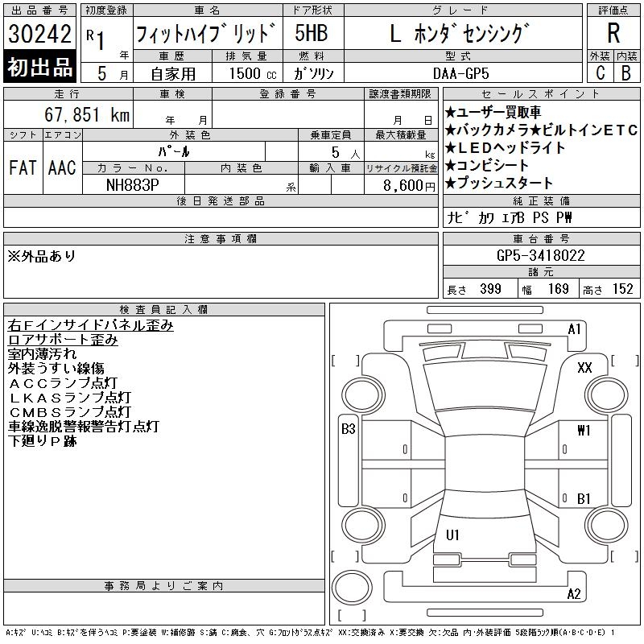The image size is (644, 644).
Task: Select the overall grade R cell
Action: (x=613, y=33)
